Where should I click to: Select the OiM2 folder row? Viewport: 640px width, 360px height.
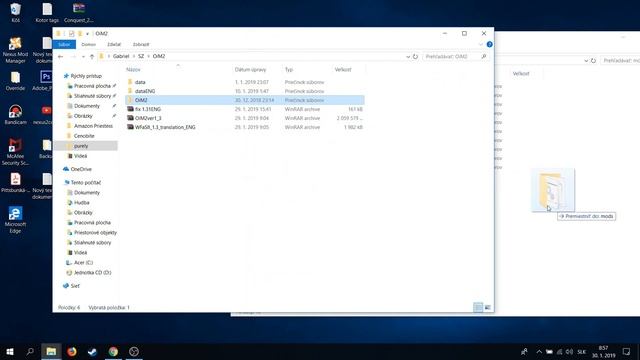pos(245,100)
